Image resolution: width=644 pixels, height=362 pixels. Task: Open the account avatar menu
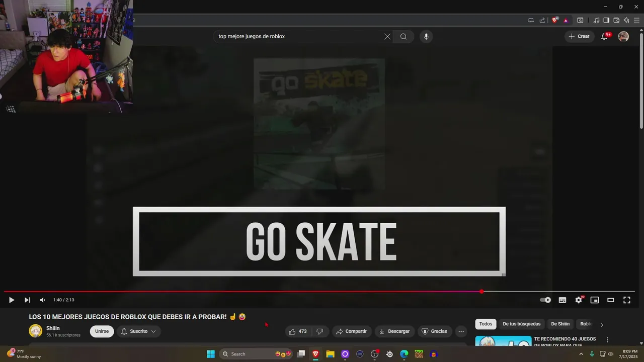click(x=623, y=37)
